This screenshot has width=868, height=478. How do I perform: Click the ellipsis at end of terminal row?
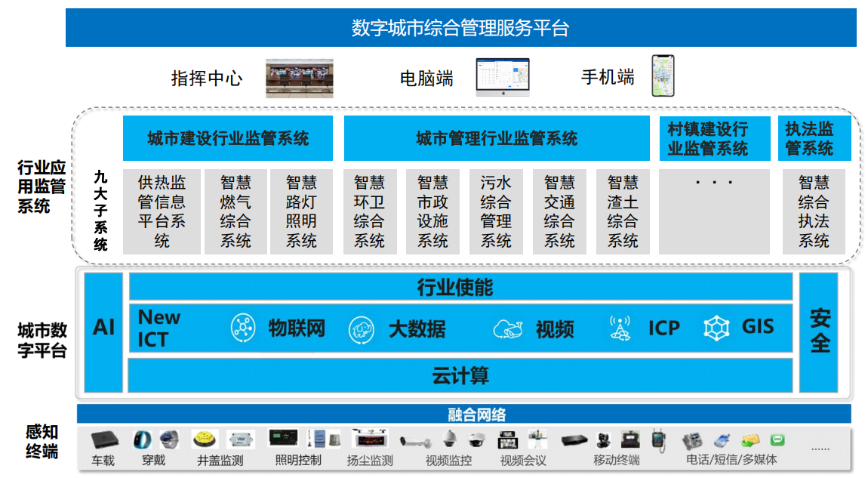[x=820, y=449]
